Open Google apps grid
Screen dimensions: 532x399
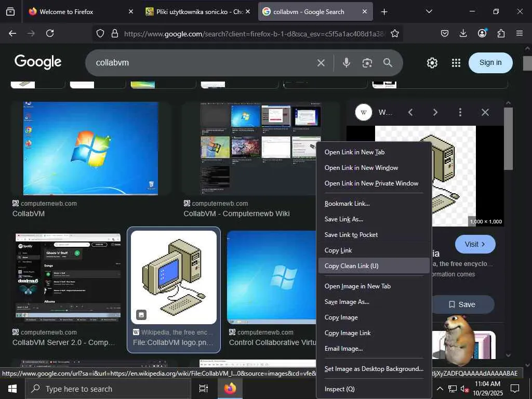coord(456,63)
